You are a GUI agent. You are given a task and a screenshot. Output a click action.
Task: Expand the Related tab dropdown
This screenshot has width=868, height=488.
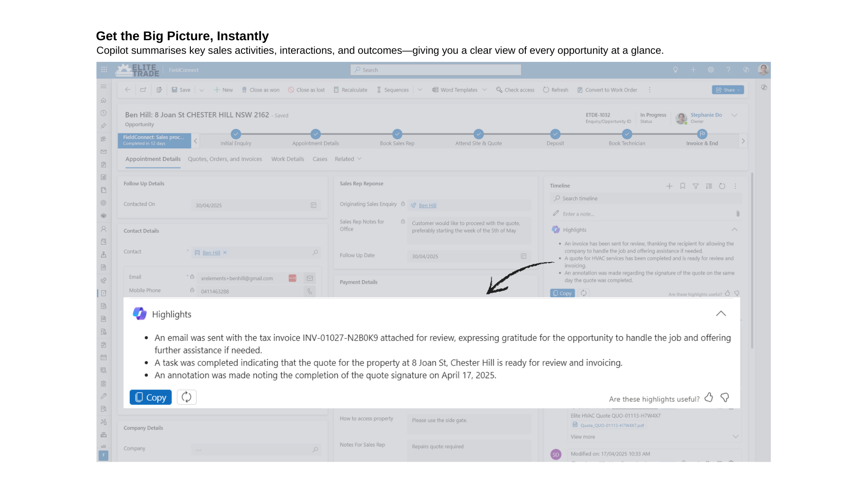(348, 159)
